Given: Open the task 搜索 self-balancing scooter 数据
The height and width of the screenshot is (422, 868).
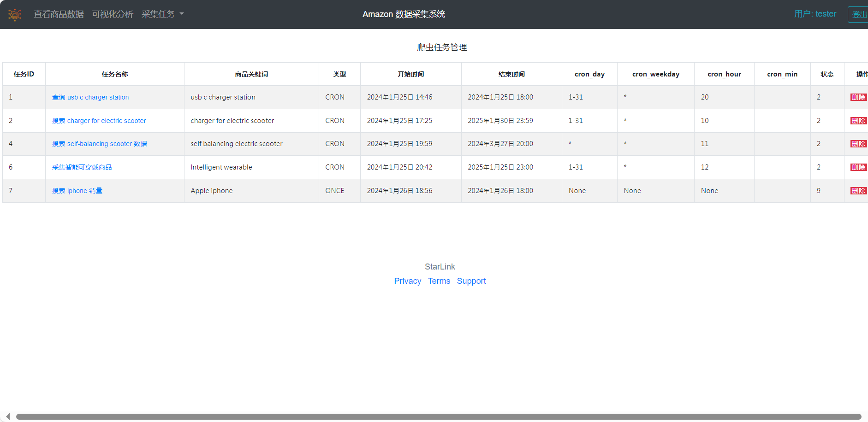Looking at the screenshot, I should pyautogui.click(x=99, y=144).
